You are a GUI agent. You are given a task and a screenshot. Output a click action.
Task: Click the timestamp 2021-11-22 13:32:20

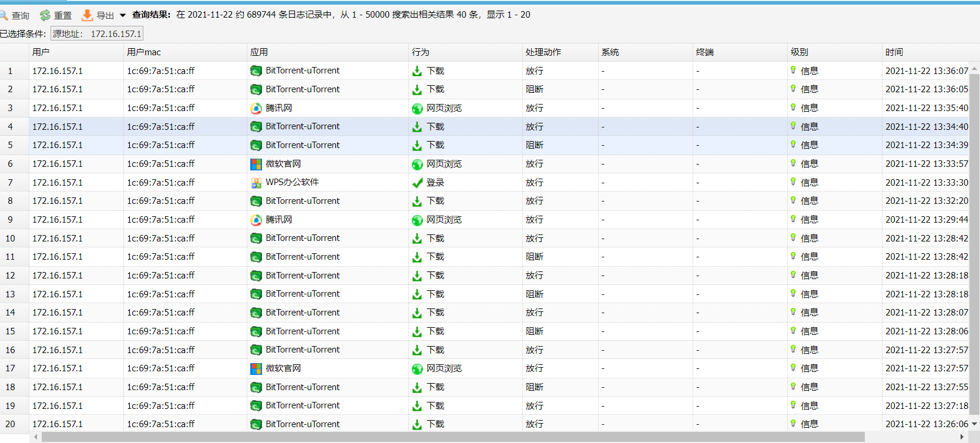pos(927,201)
